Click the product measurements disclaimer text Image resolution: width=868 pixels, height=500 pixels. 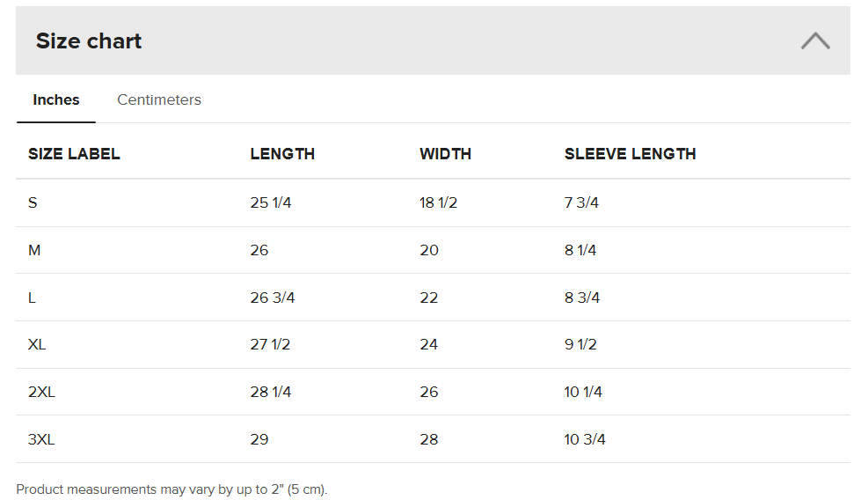tap(171, 489)
